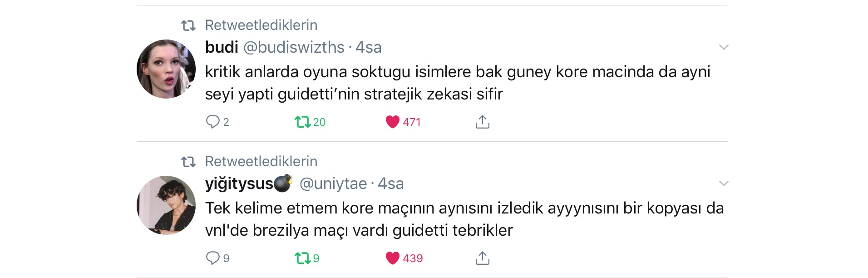Open reply on yiğitysus's tweet

212,258
